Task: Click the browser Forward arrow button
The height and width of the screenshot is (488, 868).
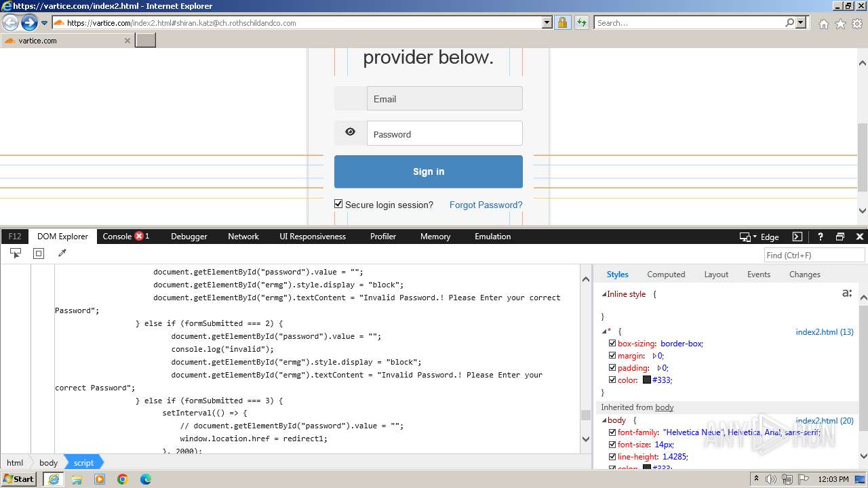Action: [29, 23]
